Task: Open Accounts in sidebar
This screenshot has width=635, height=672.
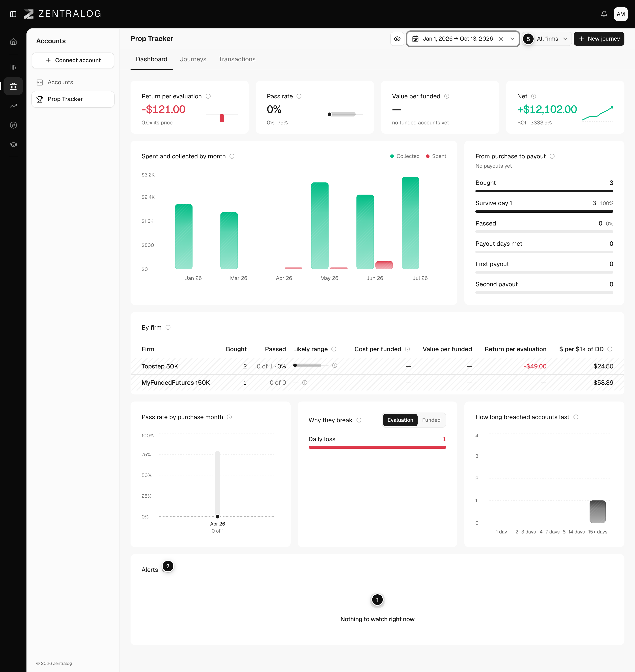Action: click(x=73, y=82)
